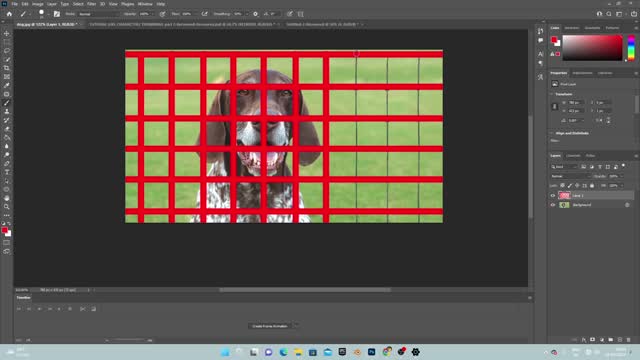
Task: Select the Background layer row
Action: pos(591,205)
